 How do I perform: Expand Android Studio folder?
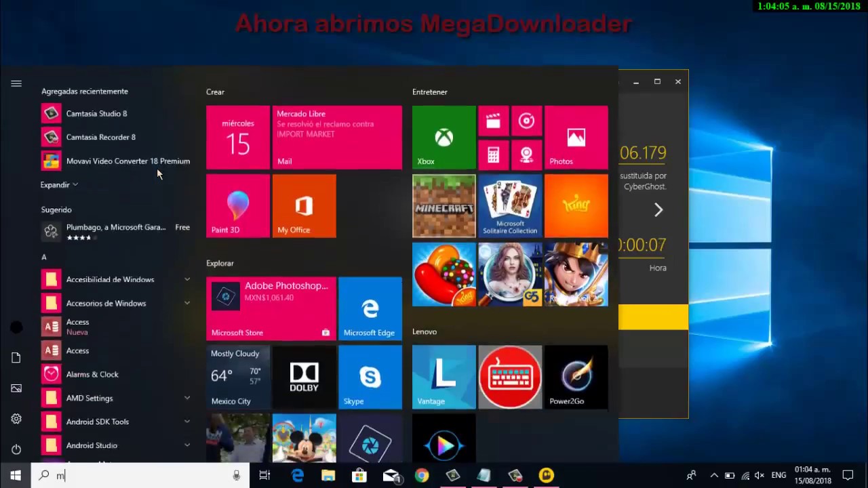[x=115, y=445]
